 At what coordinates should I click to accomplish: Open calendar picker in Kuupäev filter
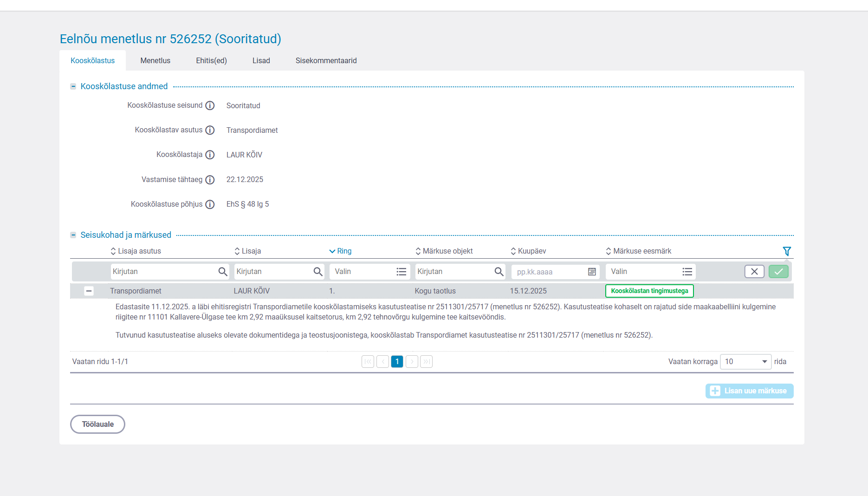[592, 272]
